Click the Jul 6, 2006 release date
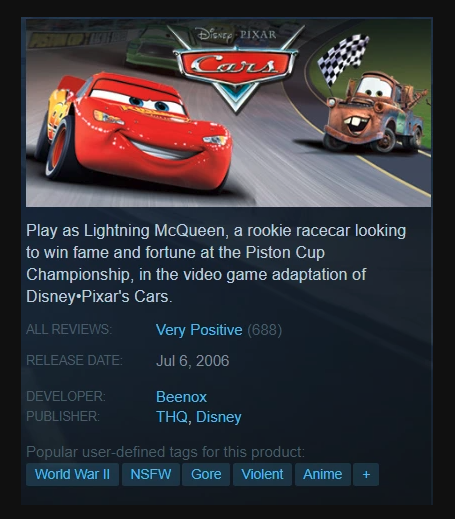This screenshot has width=455, height=519. pyautogui.click(x=193, y=361)
